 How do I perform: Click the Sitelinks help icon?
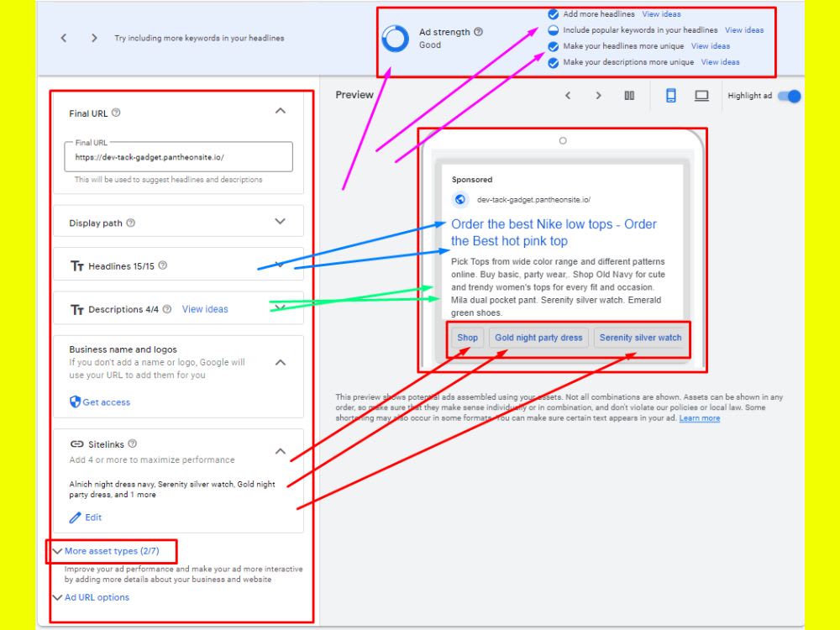coord(133,444)
